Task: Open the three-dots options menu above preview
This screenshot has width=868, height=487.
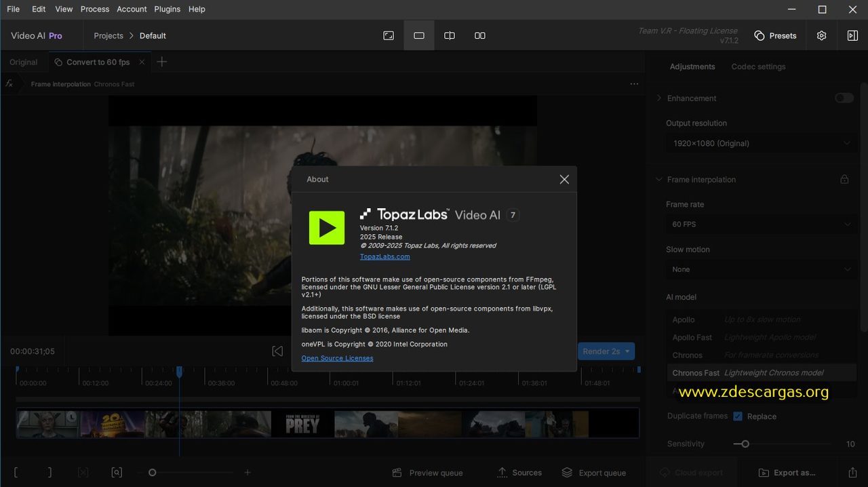Action: pyautogui.click(x=634, y=84)
